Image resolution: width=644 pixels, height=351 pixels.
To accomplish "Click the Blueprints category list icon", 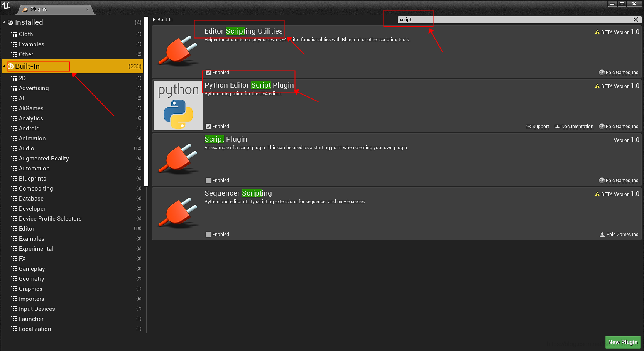I will (14, 179).
